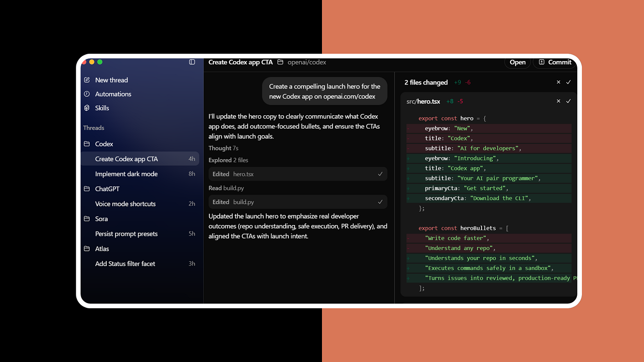This screenshot has height=362, width=644.
Task: Select the Atlas project folder
Action: [x=102, y=249]
